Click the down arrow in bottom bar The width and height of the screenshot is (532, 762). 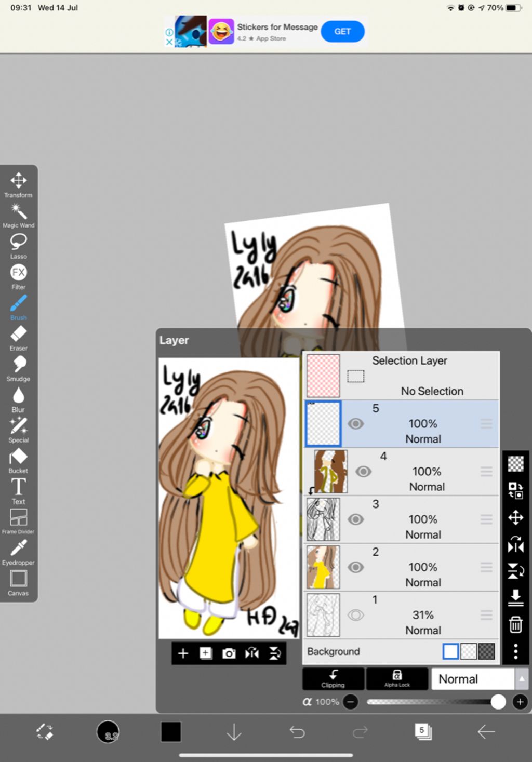pyautogui.click(x=234, y=732)
